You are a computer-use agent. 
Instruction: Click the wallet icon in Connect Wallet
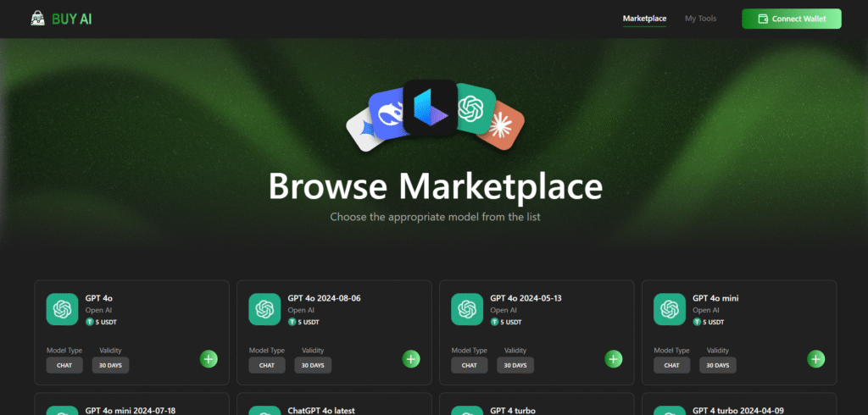coord(763,19)
